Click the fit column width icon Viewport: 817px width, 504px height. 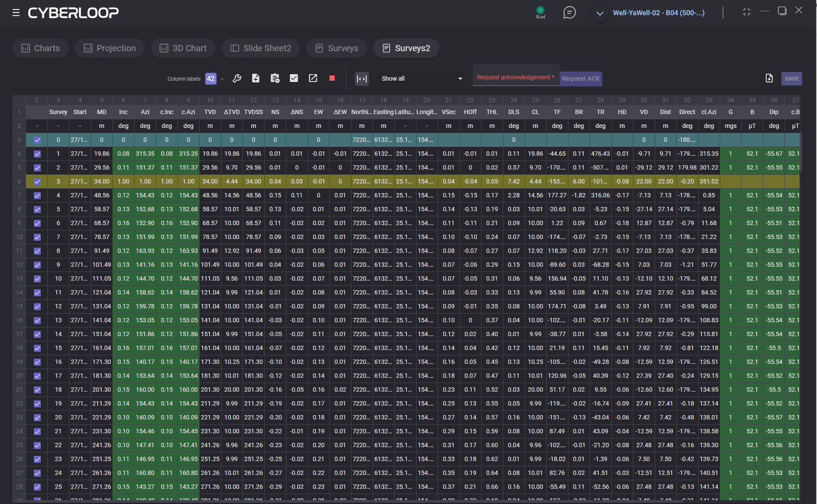tap(361, 79)
